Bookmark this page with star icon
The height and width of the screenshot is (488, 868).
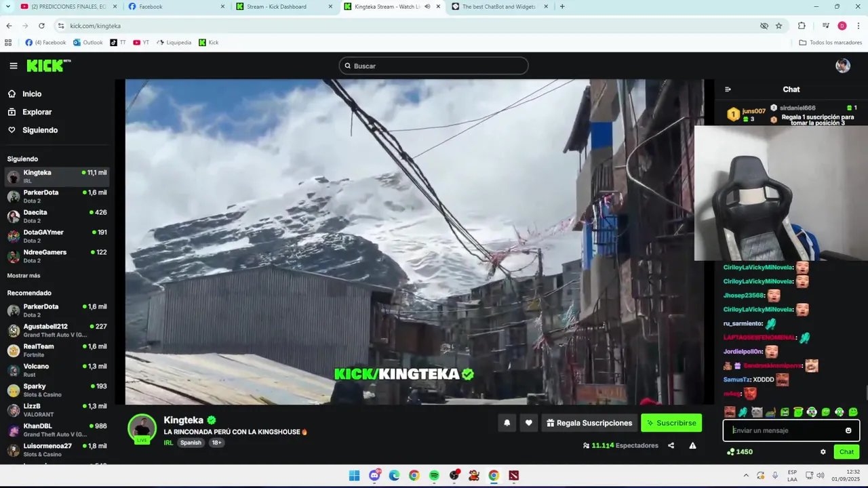[x=778, y=26]
